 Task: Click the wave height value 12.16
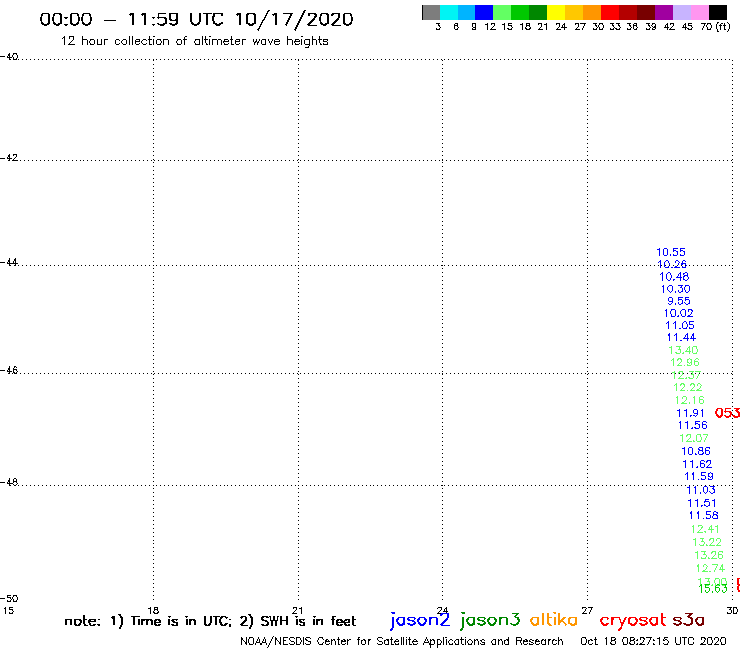coord(690,400)
